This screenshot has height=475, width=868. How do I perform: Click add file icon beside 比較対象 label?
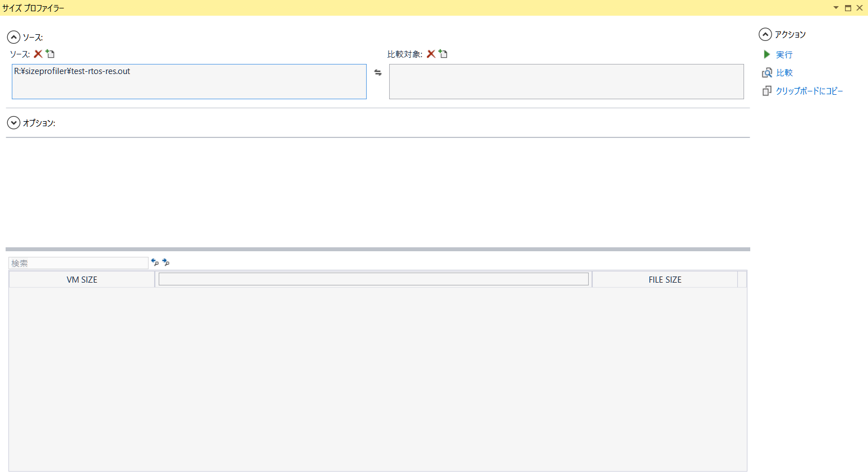click(x=443, y=54)
